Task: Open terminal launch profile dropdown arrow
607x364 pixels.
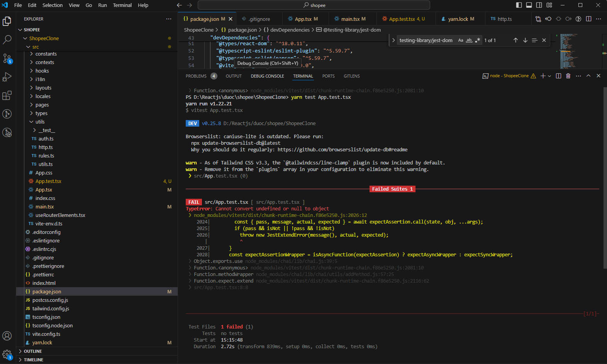Action: (x=549, y=76)
